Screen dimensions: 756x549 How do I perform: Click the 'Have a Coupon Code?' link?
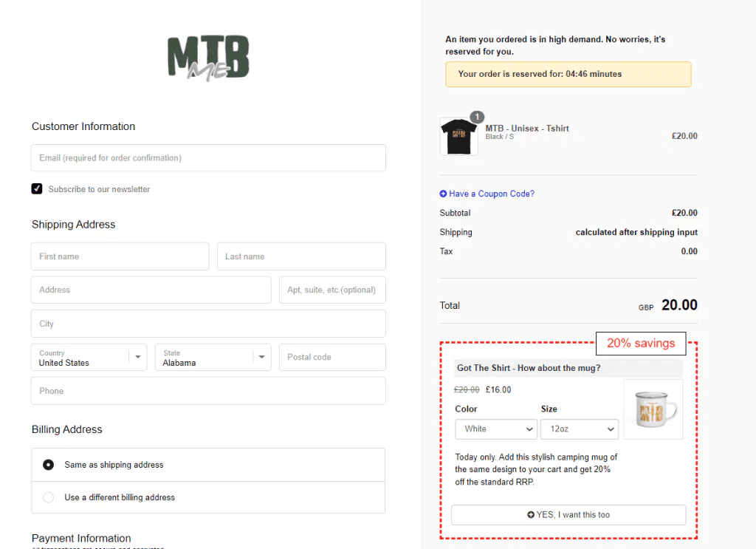[492, 194]
